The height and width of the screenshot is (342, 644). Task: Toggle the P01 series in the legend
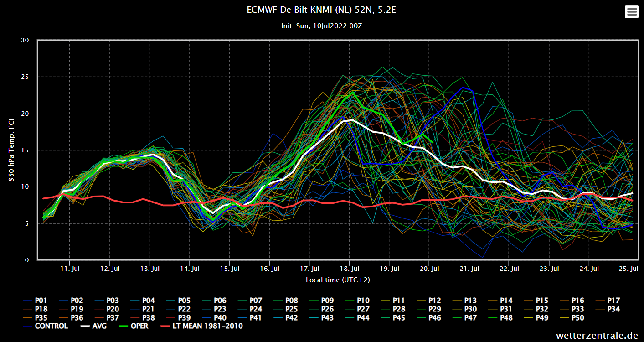tap(35, 301)
